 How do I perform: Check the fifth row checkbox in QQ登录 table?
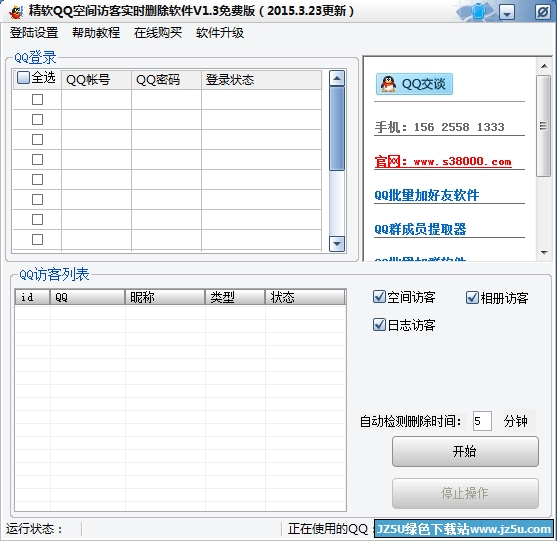[x=37, y=179]
